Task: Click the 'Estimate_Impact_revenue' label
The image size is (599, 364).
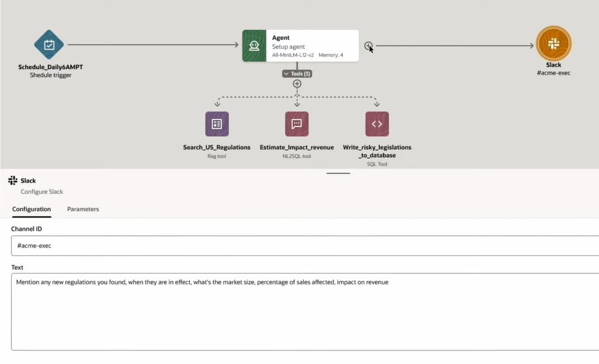Action: coord(297,147)
